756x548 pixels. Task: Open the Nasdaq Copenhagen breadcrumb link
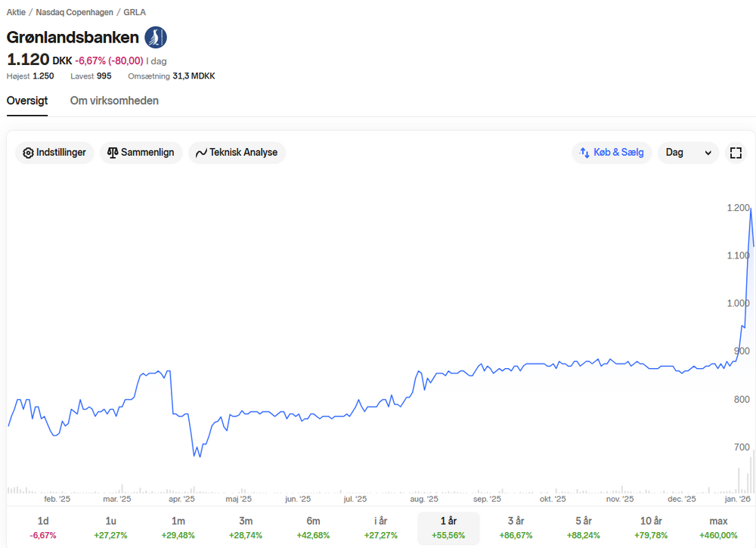(x=74, y=12)
